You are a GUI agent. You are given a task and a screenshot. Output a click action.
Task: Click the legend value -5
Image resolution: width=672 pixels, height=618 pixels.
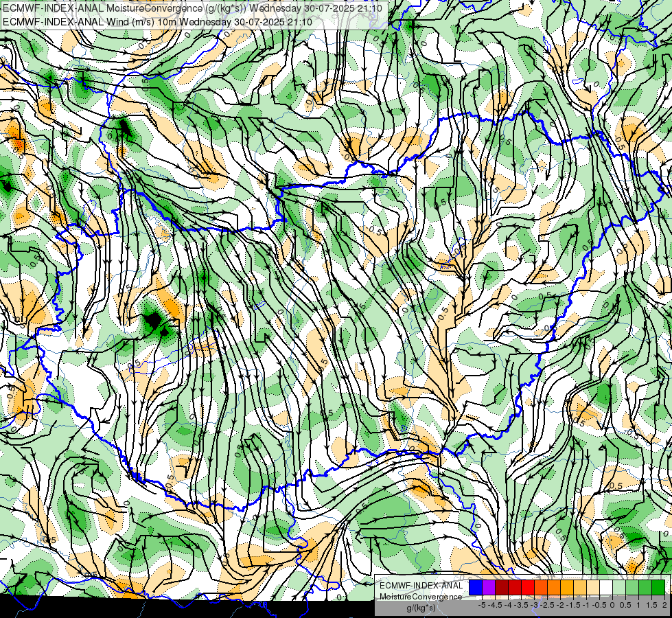point(482,605)
